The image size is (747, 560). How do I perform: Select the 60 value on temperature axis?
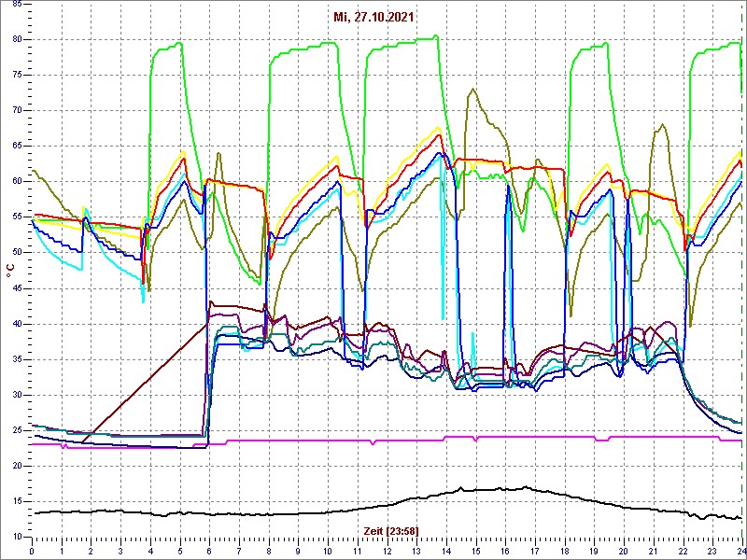tap(17, 181)
